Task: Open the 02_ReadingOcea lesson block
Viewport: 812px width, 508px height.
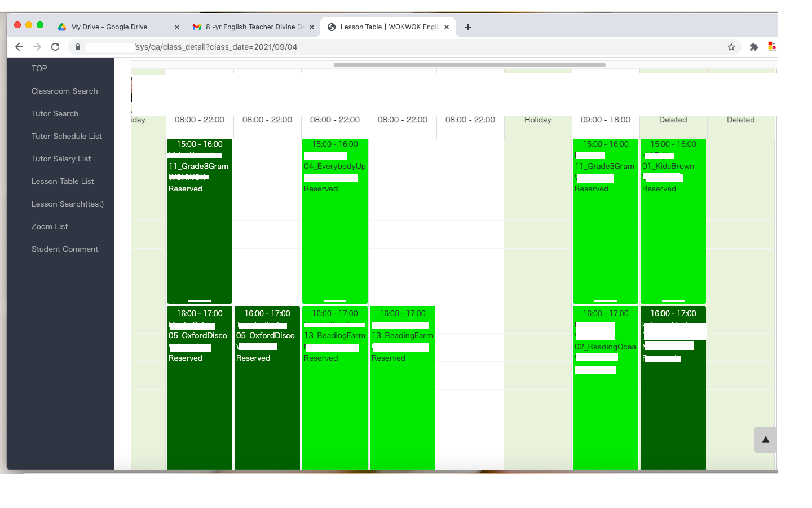Action: [x=606, y=388]
